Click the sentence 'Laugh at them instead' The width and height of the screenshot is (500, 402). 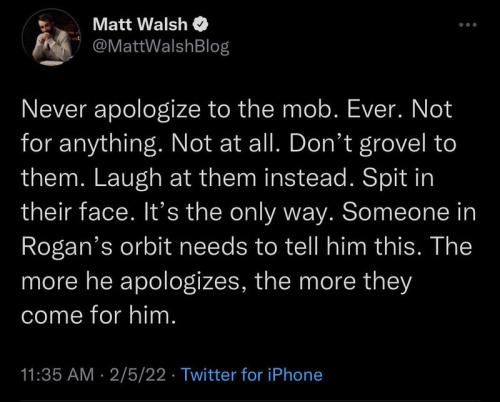tap(224, 178)
